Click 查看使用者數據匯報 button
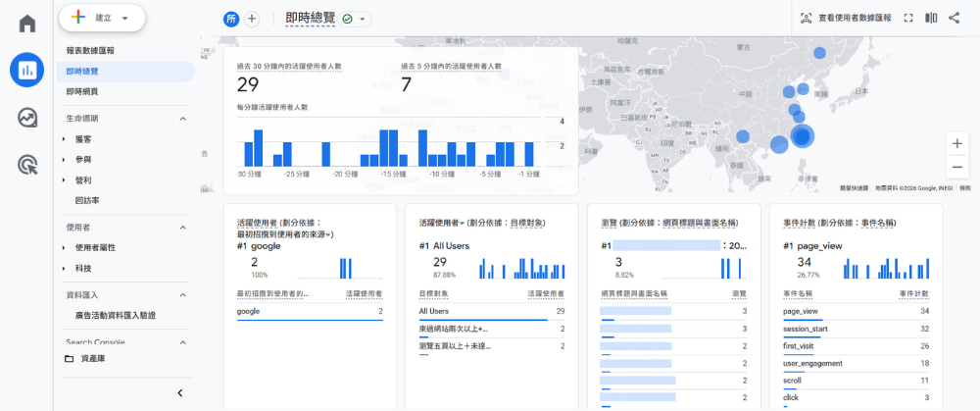Image resolution: width=980 pixels, height=411 pixels. 847,18
